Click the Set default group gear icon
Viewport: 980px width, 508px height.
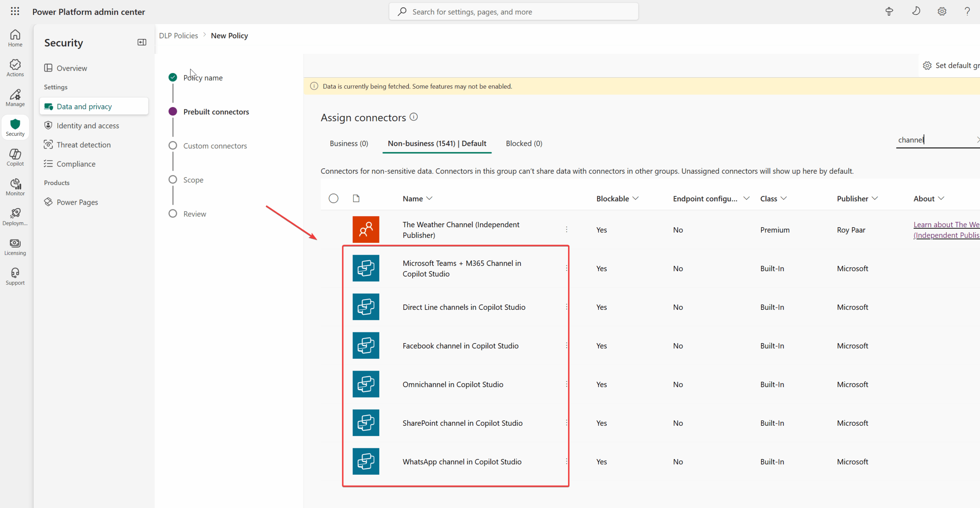pyautogui.click(x=927, y=65)
